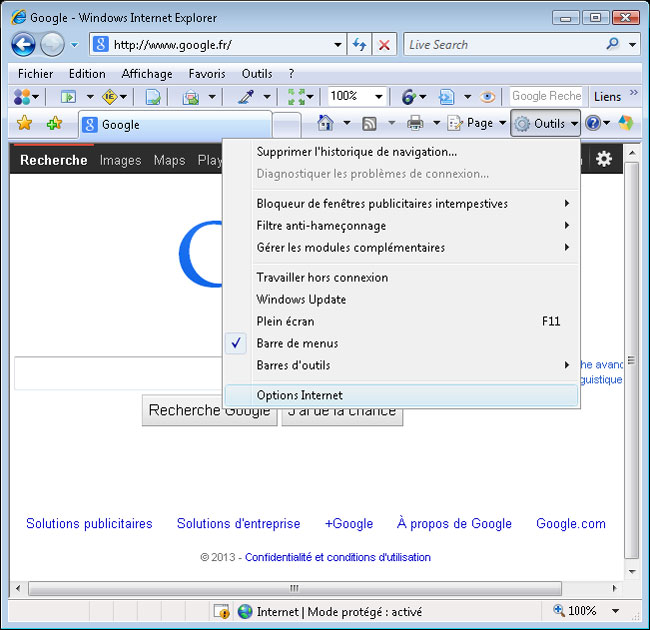Open the Favoris menu
This screenshot has height=630, width=650.
(x=207, y=74)
